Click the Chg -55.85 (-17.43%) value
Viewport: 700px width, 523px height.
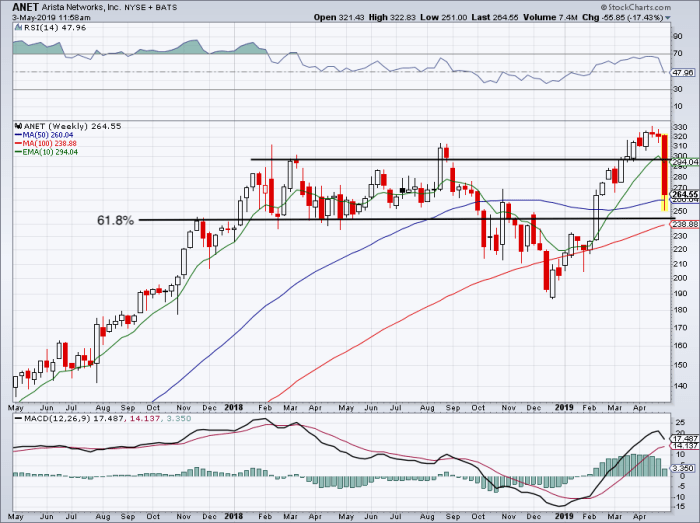(x=622, y=17)
